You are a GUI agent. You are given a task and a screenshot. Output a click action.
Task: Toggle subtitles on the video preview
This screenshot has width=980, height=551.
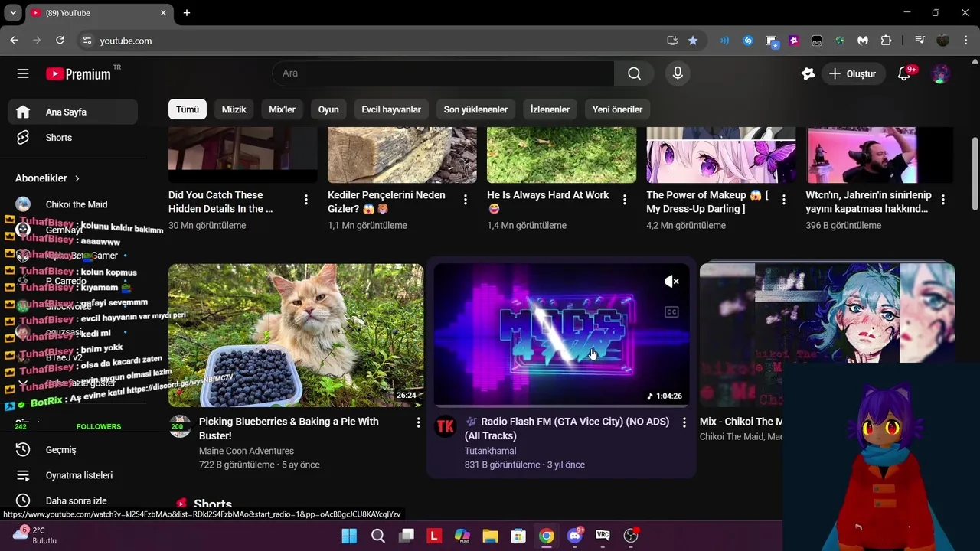(671, 311)
